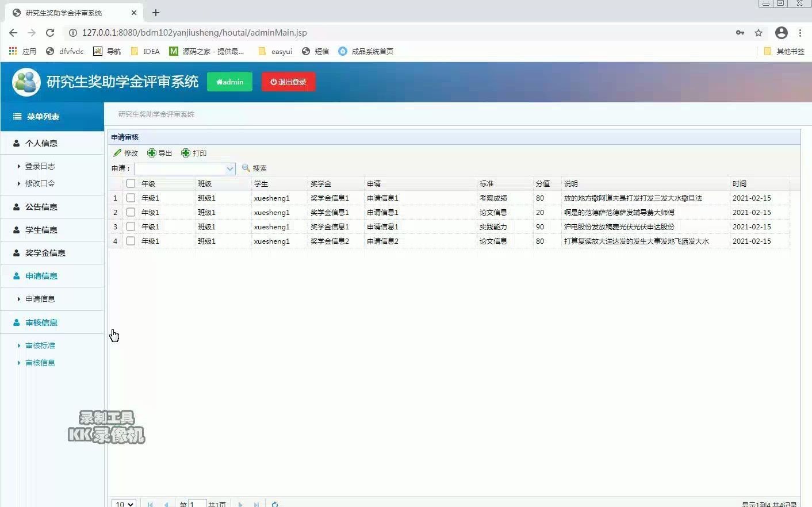Go to the next page pager icon
This screenshot has height=507, width=812.
240,504
